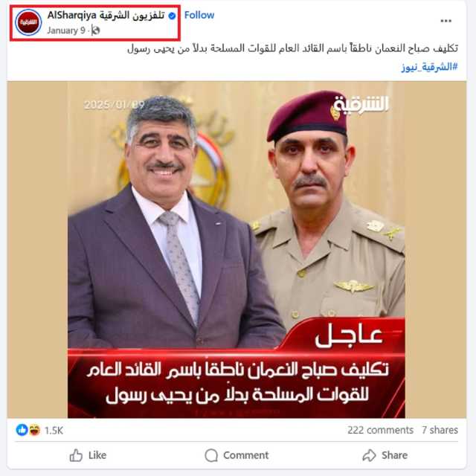Open the AlSharqiya page profile picture

point(28,22)
